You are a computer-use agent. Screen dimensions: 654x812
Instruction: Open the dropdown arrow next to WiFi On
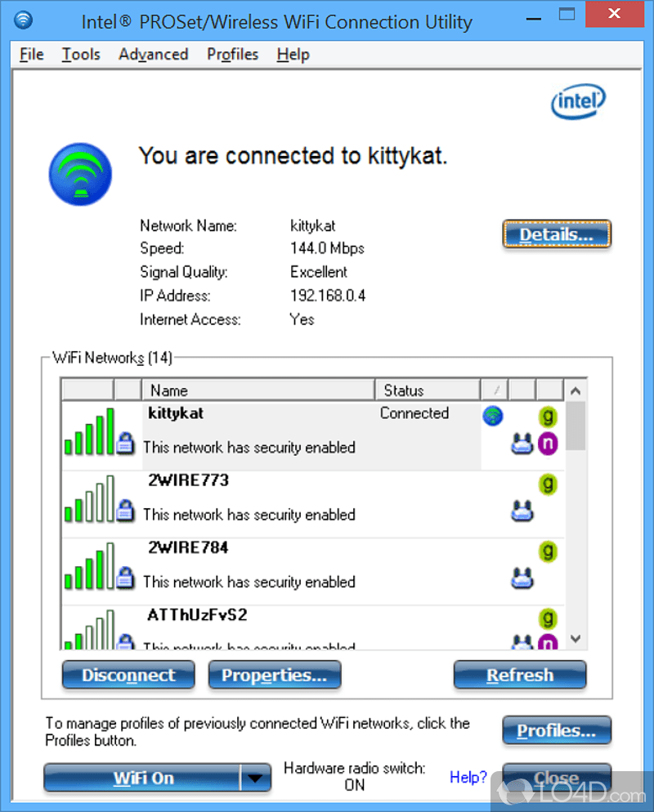255,778
